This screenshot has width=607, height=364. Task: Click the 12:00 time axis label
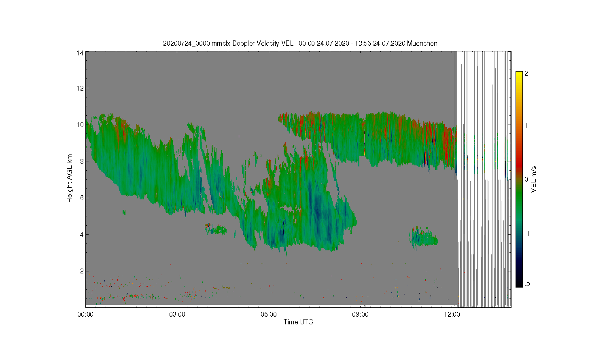tap(452, 314)
